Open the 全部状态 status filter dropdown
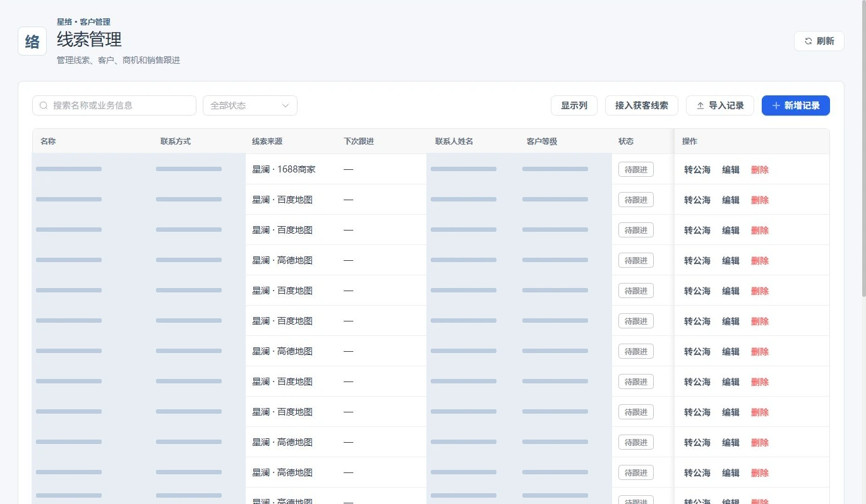The height and width of the screenshot is (504, 866). coord(250,105)
